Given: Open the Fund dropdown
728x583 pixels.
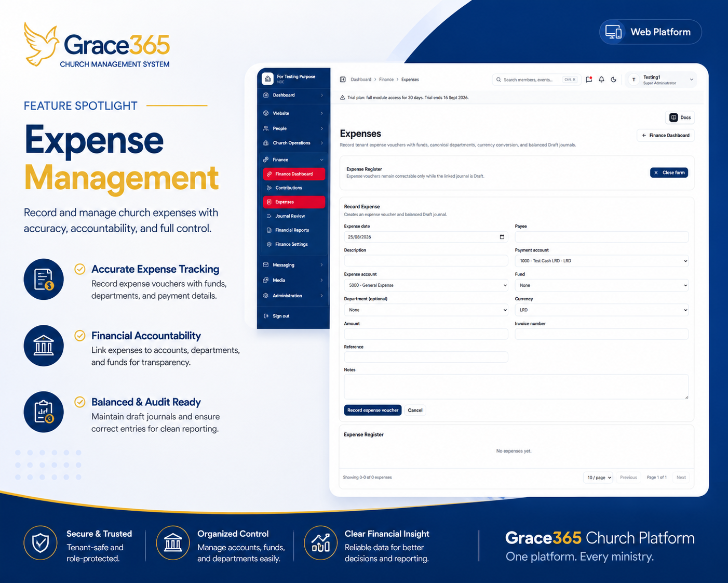Looking at the screenshot, I should click(x=602, y=285).
